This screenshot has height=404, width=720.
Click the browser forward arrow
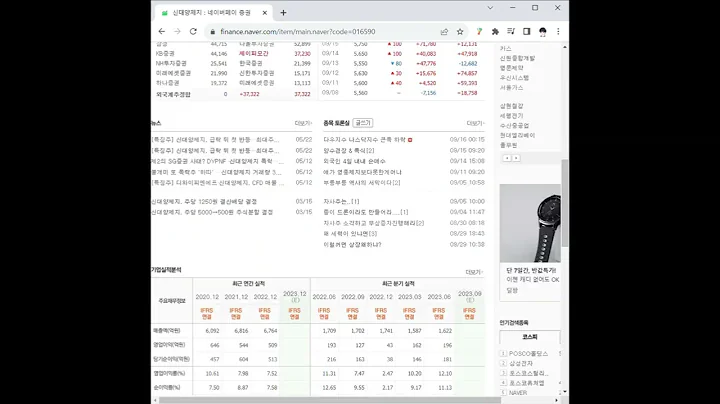pos(177,31)
